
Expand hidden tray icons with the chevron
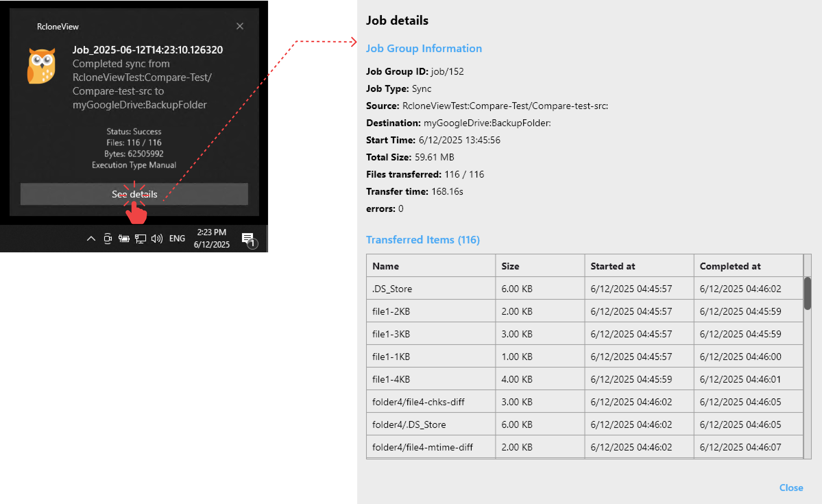91,238
